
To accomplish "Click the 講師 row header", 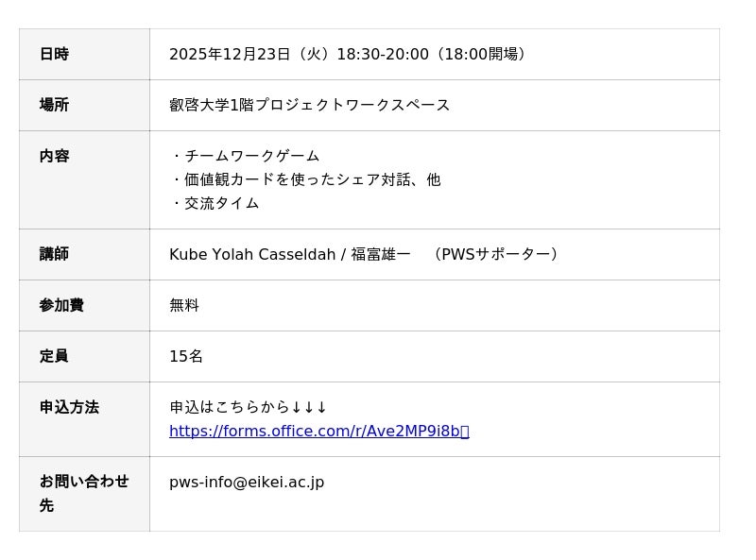I will (54, 255).
